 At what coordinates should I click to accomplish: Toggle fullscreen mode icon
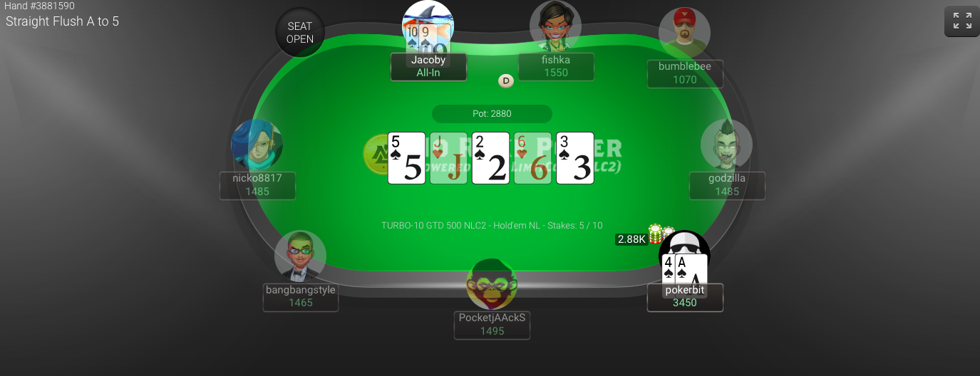962,21
